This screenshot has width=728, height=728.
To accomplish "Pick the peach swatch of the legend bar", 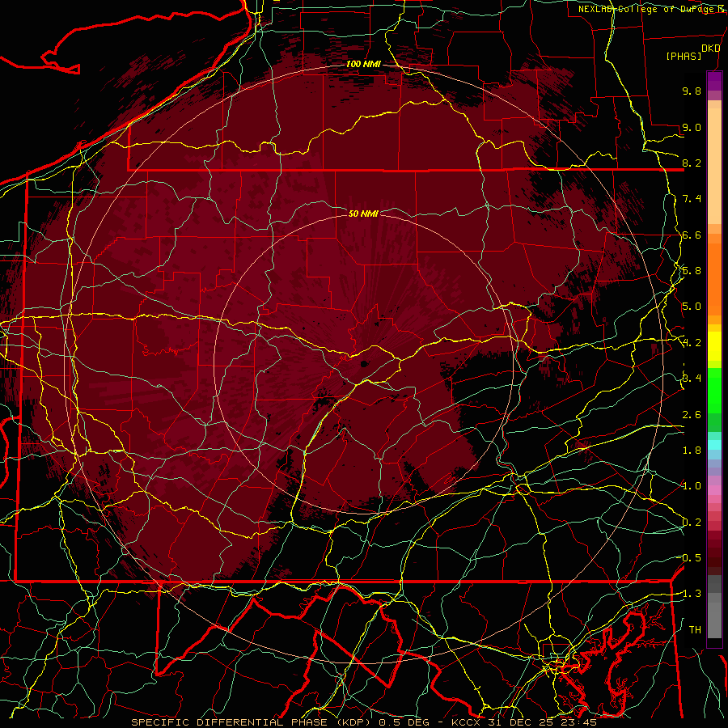I will point(714,167).
